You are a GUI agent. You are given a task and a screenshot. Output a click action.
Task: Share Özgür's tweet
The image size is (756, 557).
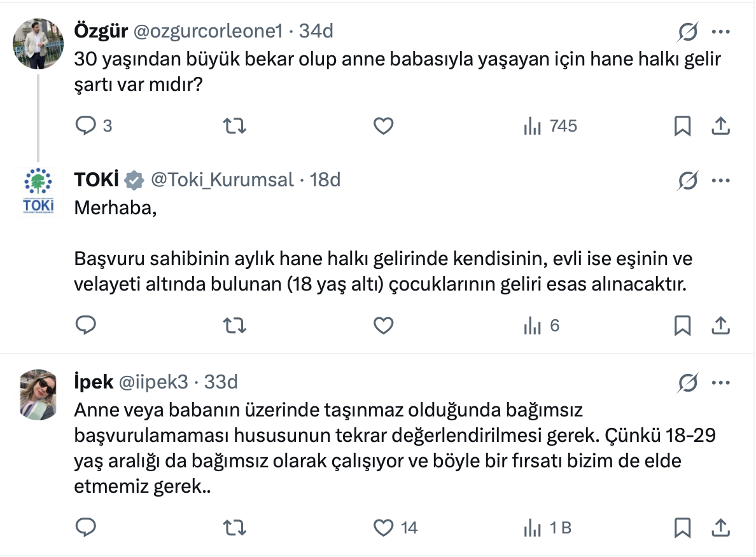tap(720, 126)
